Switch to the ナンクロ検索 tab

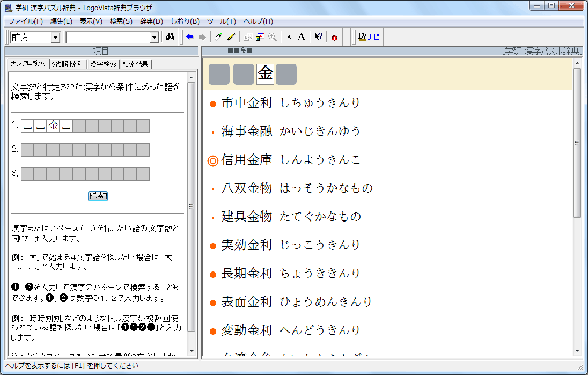pyautogui.click(x=28, y=63)
